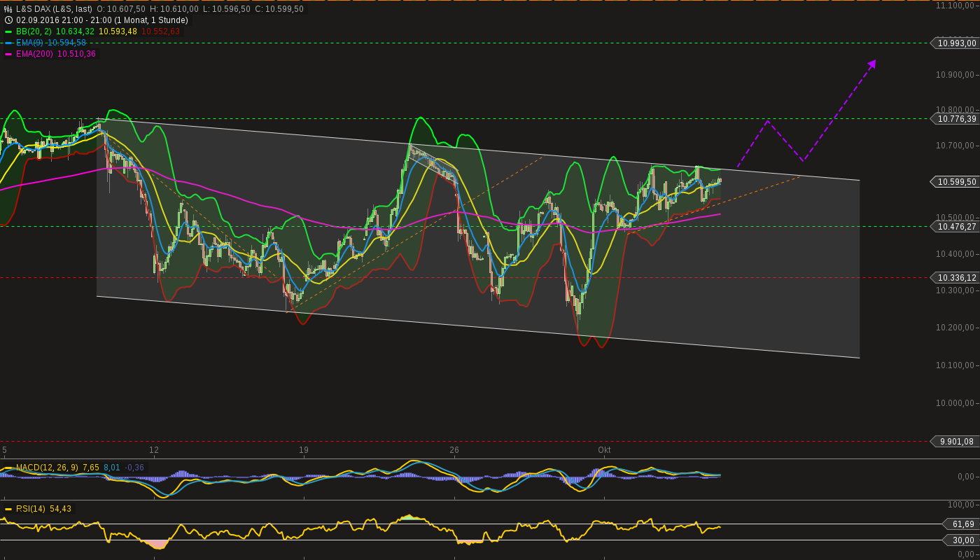980x560 pixels.
Task: Click the 10.700,00 price axis label
Action: (955, 146)
